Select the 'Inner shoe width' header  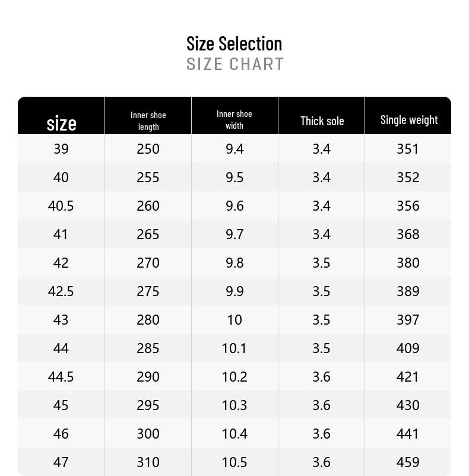point(235,120)
